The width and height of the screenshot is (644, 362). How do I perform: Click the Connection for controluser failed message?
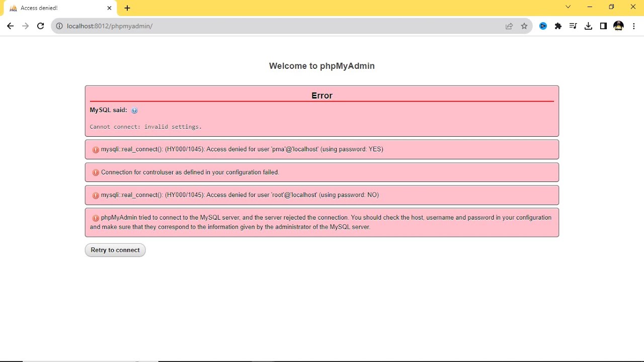pos(190,172)
